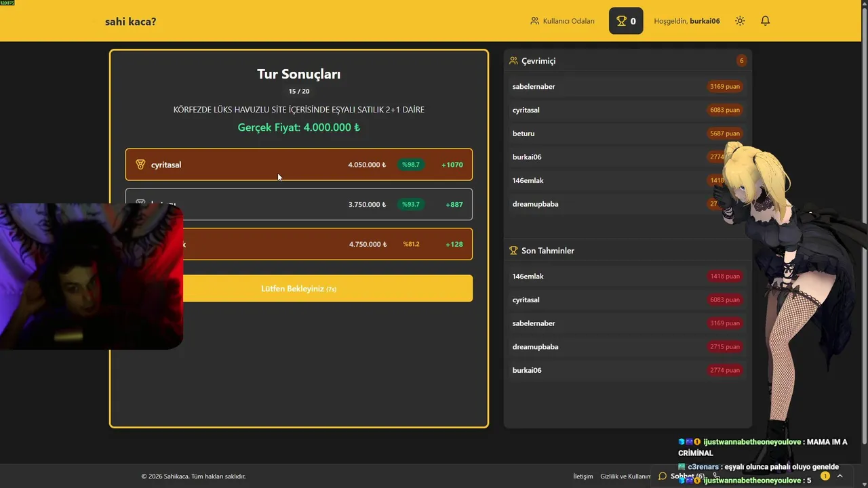Select cyritasal in Çevrimiçi list

pyautogui.click(x=627, y=110)
